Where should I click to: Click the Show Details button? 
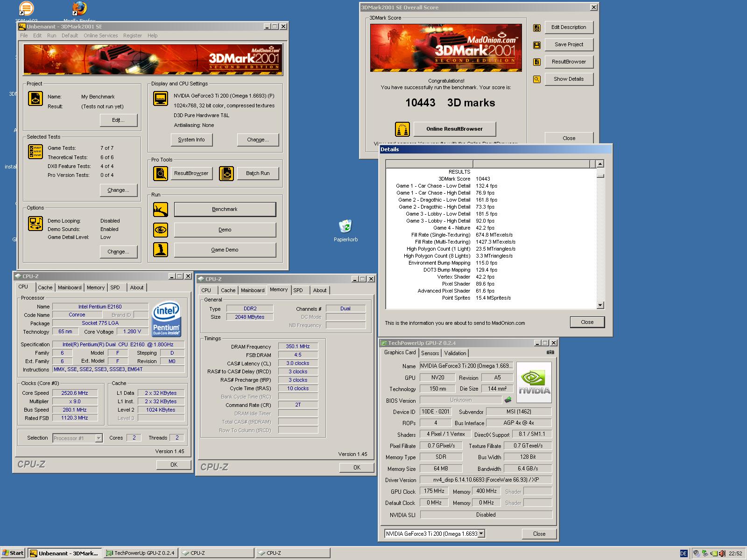click(569, 79)
